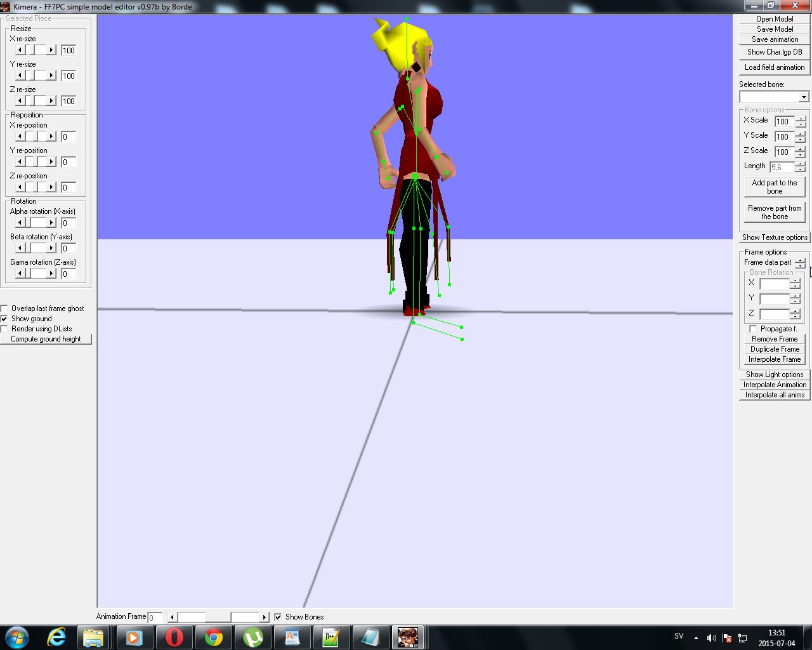Open the media player taskbar icon
This screenshot has width=812, height=650.
[x=134, y=637]
